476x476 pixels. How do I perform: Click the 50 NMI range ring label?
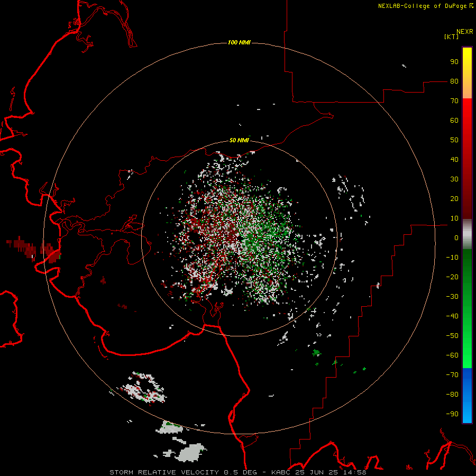pyautogui.click(x=239, y=140)
